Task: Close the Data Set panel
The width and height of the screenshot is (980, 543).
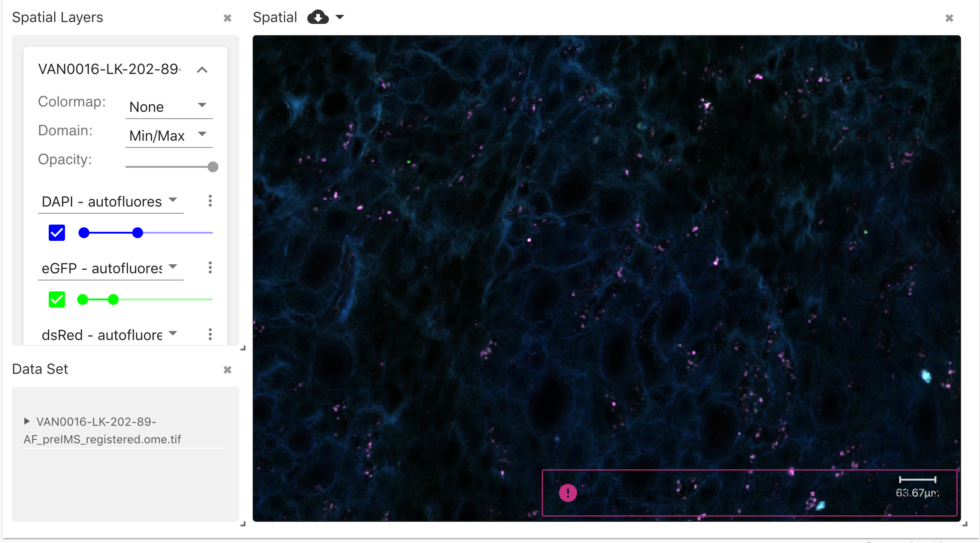Action: 227,370
